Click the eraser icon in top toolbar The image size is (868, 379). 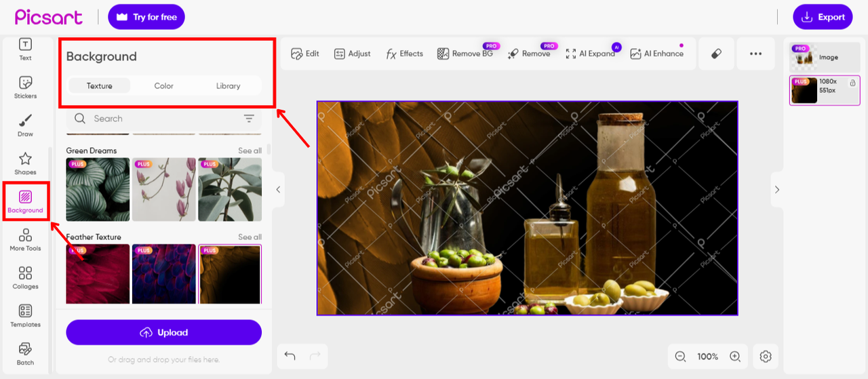click(x=716, y=54)
